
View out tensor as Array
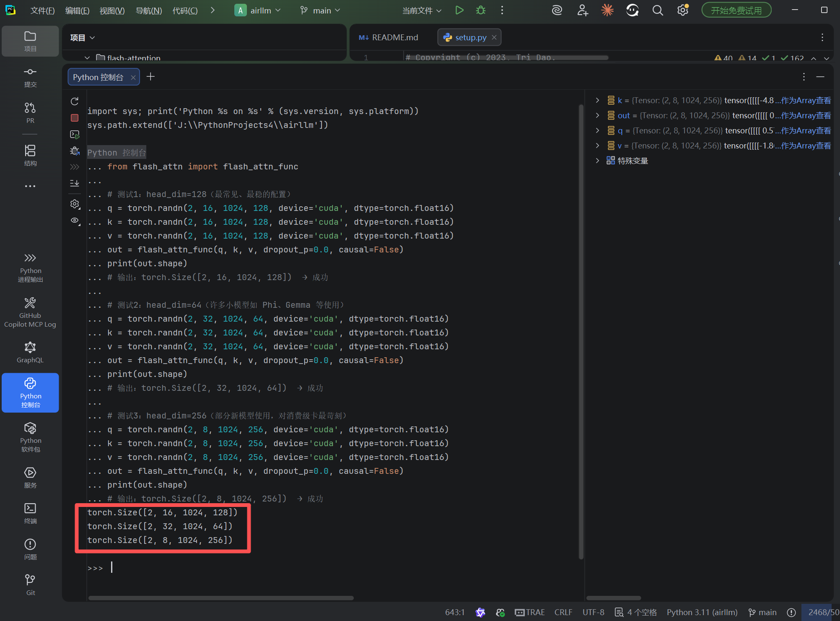point(805,115)
